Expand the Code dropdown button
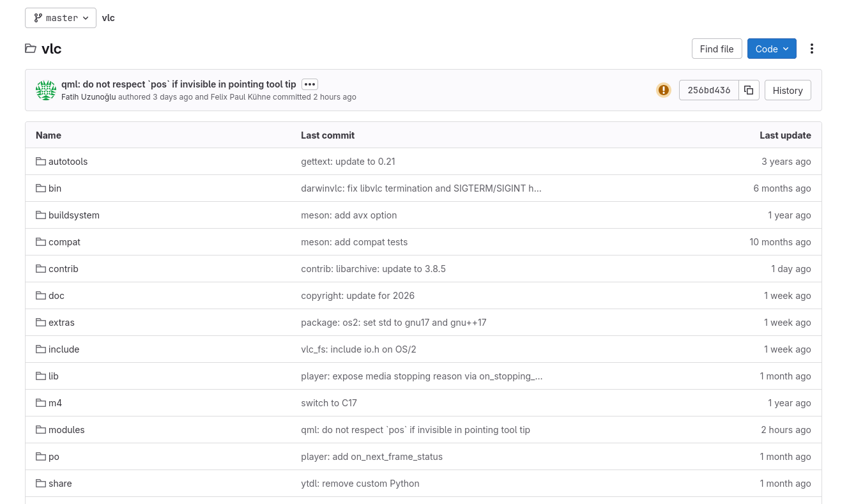Viewport: 856px width, 504px height. 772,49
